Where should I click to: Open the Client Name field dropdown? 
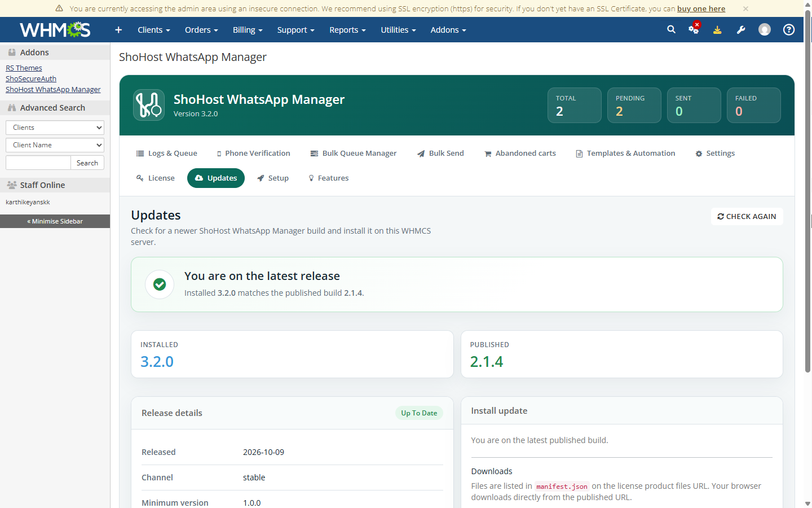pos(55,145)
